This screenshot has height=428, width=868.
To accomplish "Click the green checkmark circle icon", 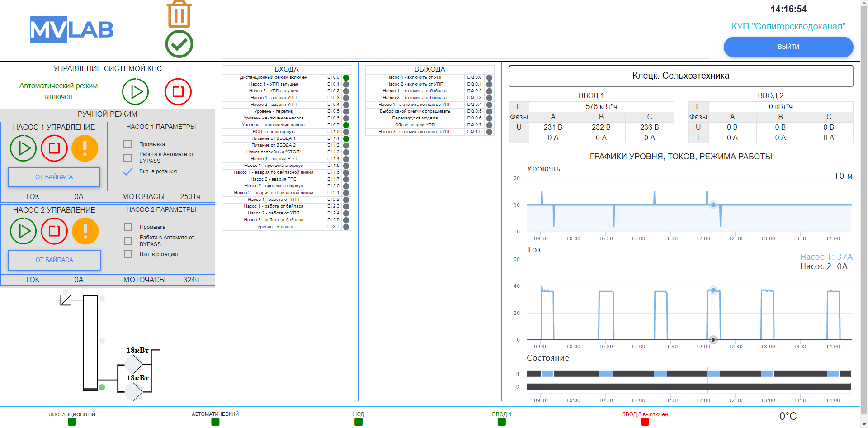I will click(x=179, y=44).
